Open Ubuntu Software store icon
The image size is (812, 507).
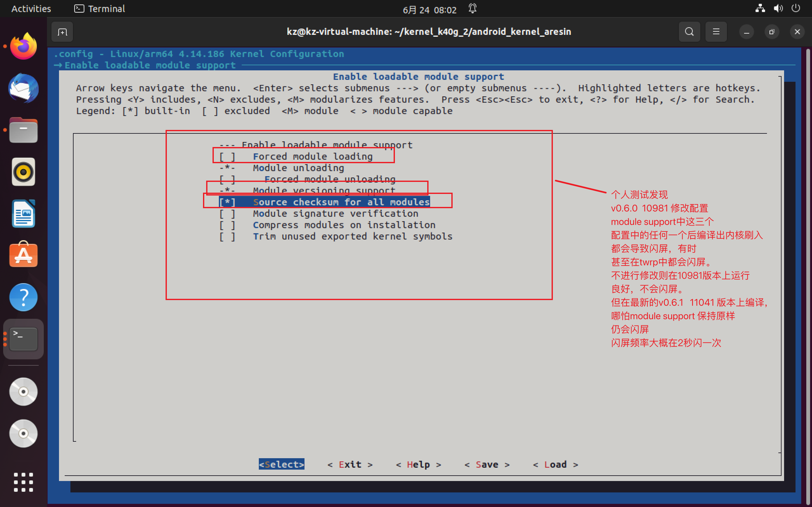tap(23, 255)
